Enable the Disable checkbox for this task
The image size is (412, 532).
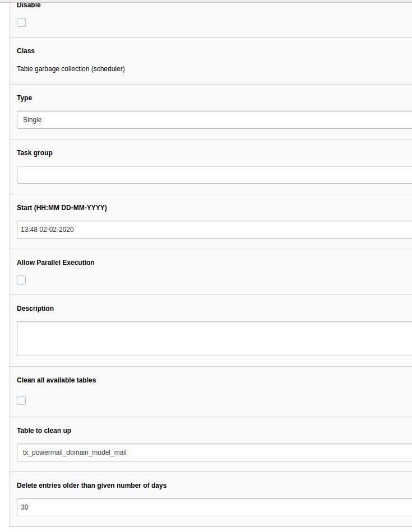coord(21,22)
